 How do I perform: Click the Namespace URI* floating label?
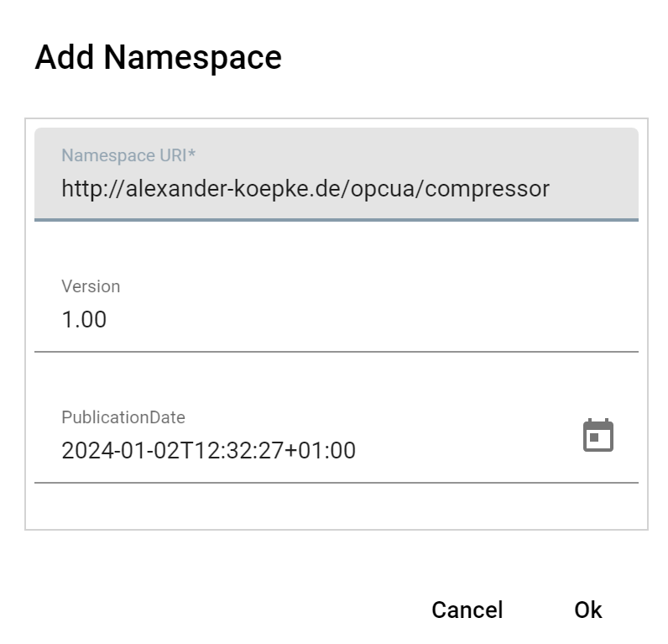(x=128, y=155)
